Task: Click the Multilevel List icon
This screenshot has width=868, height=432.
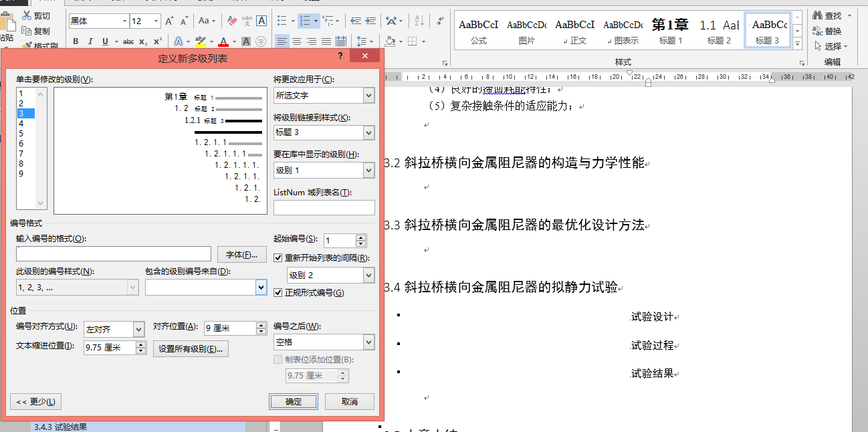Action: tap(327, 21)
